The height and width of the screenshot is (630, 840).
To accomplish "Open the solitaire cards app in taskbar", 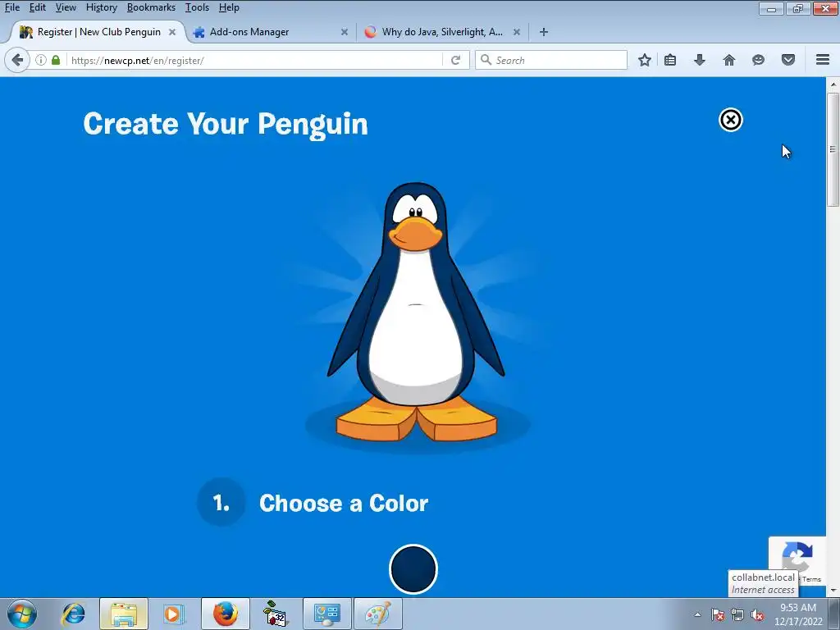I will (x=276, y=614).
